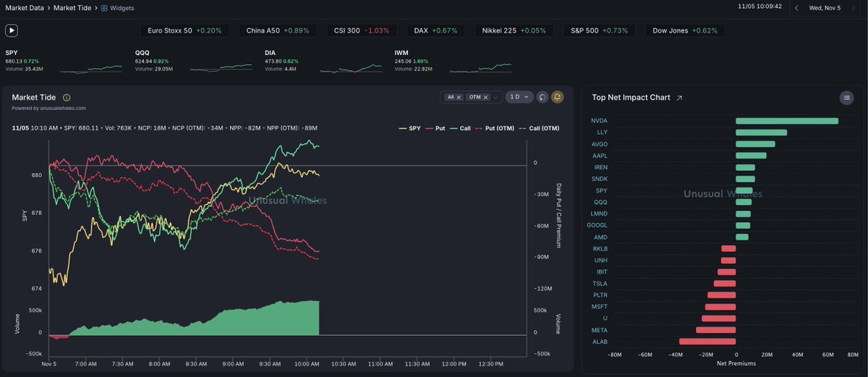
Task: Click NVDA green net premium bar
Action: point(787,121)
